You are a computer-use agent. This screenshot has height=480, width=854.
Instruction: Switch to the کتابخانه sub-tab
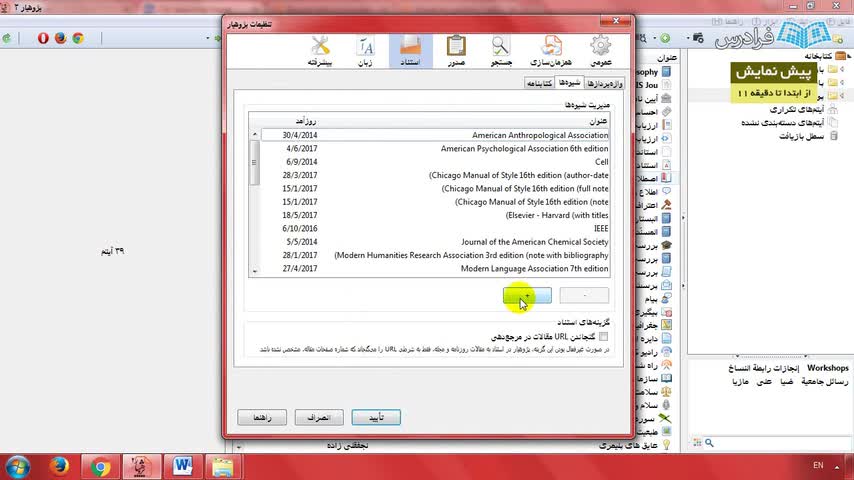(x=539, y=83)
